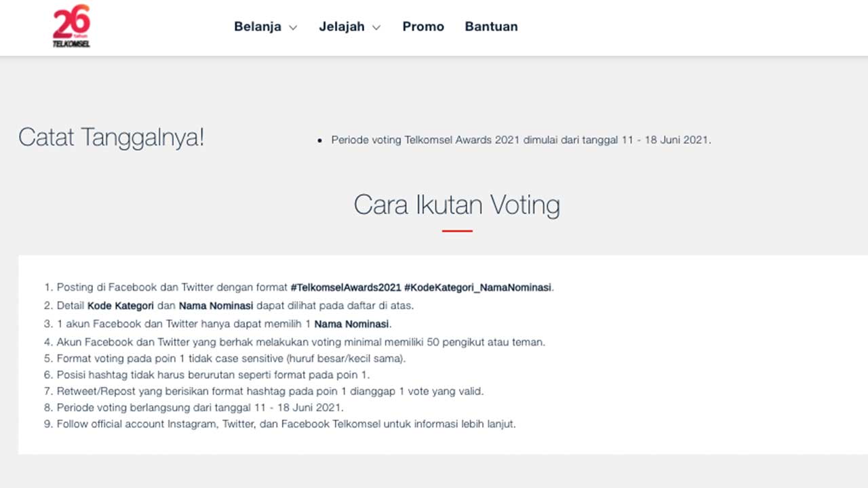
Task: Click the Telkomsel 26 logo
Action: tap(72, 26)
